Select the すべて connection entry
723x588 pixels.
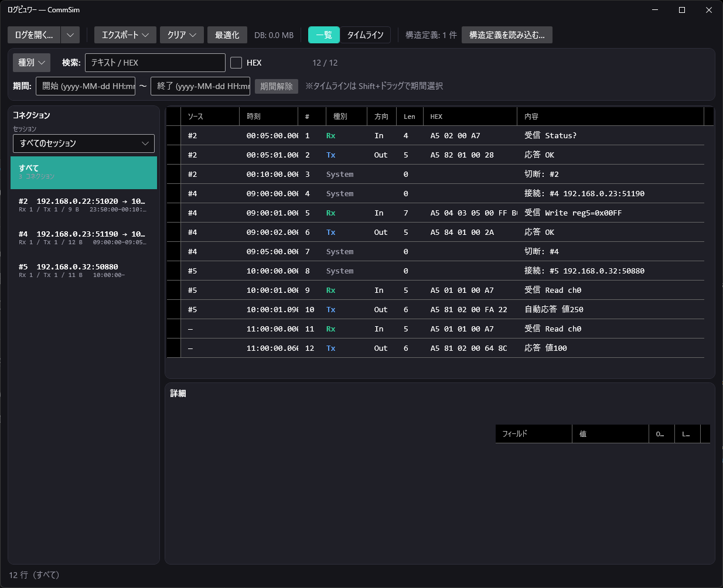[84, 173]
